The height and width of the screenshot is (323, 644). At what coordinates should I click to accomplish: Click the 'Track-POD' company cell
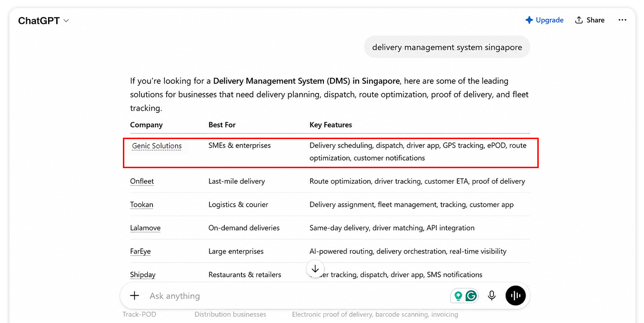(x=139, y=314)
